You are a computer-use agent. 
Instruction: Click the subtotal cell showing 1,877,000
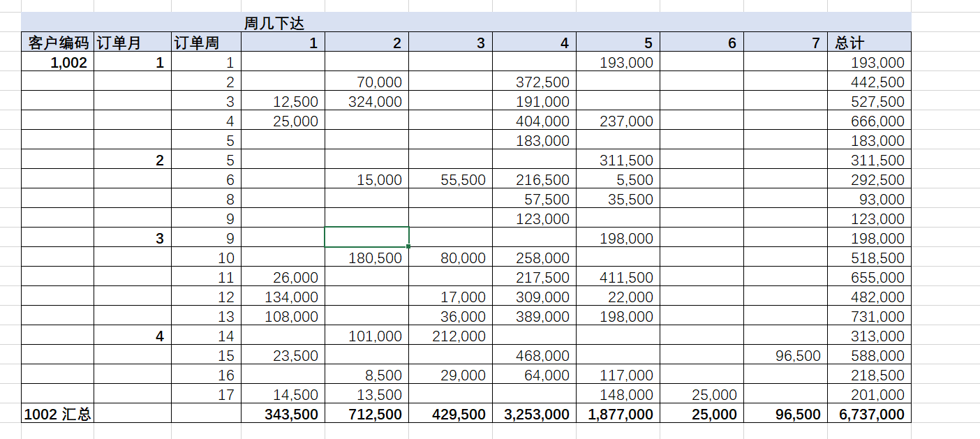pos(620,414)
